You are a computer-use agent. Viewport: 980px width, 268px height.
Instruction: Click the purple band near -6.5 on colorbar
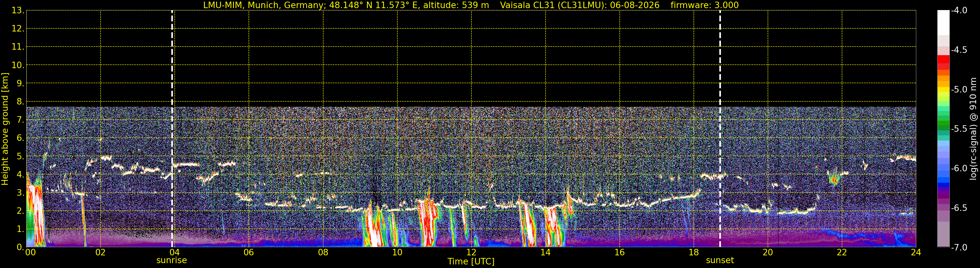pyautogui.click(x=943, y=208)
